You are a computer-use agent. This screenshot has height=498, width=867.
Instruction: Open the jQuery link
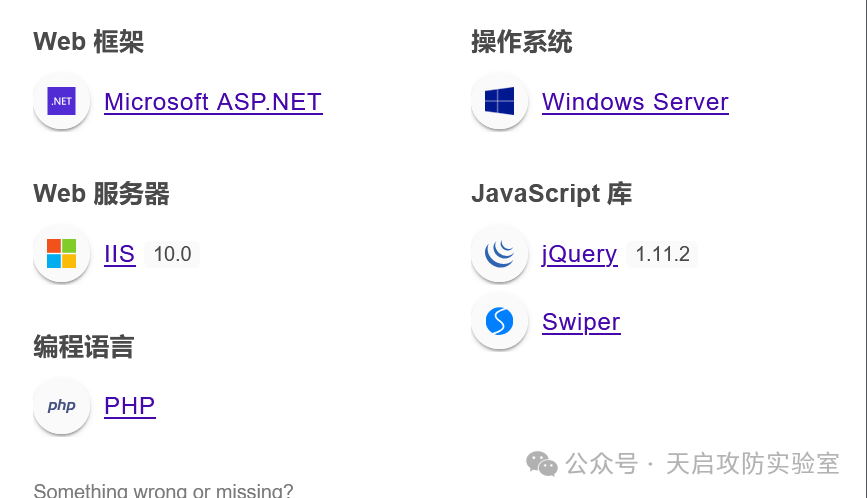pos(579,254)
